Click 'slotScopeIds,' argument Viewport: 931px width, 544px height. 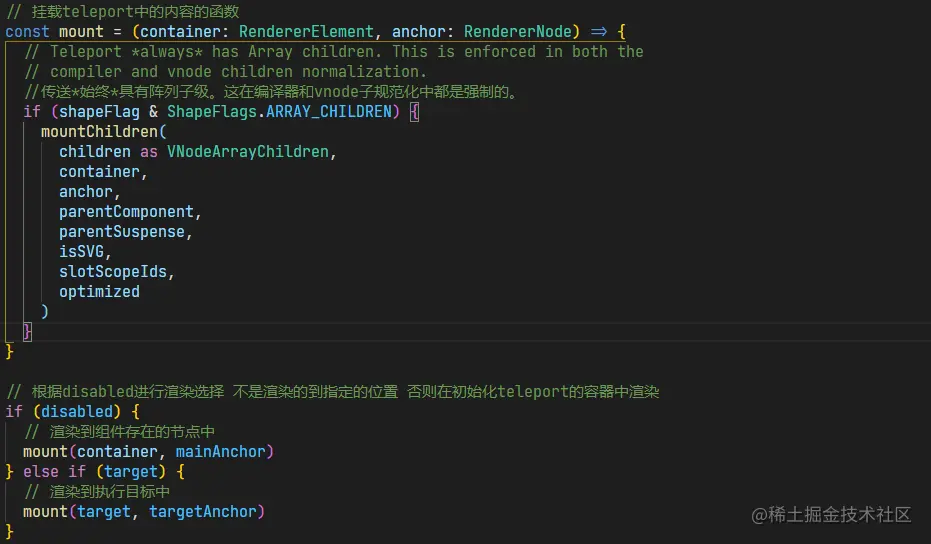pos(116,272)
